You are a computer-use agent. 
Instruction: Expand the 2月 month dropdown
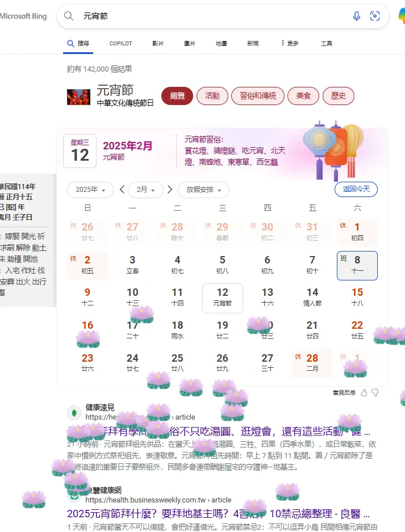pos(145,190)
